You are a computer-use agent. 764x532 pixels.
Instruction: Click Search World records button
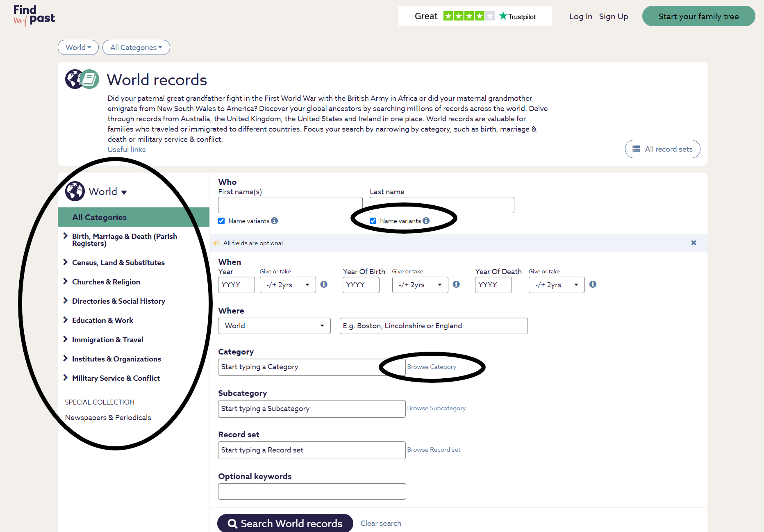click(285, 523)
